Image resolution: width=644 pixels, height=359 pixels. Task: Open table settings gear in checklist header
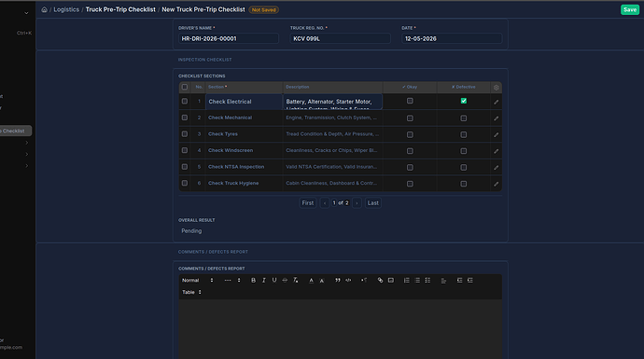point(497,88)
